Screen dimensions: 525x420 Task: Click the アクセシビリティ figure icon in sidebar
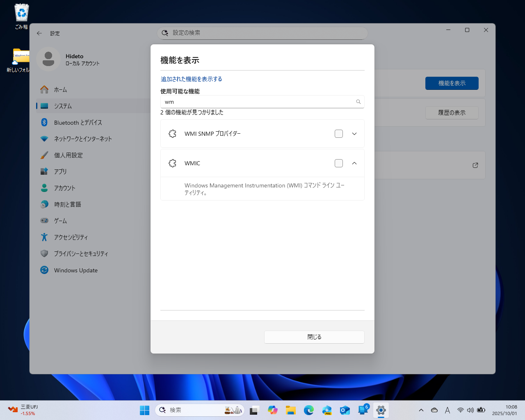(x=44, y=237)
